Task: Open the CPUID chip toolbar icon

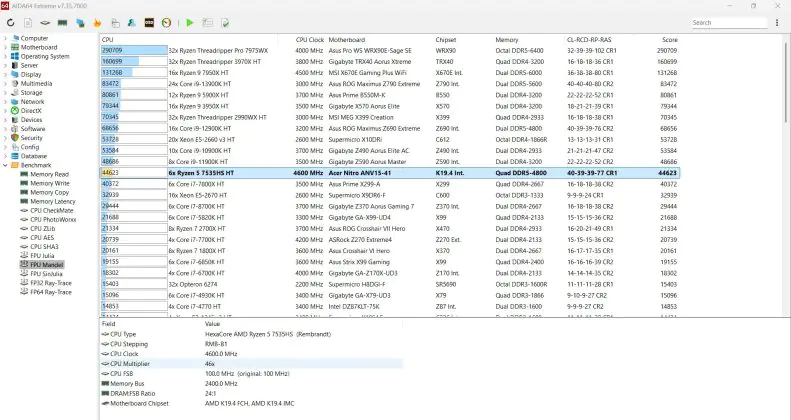Action: click(45, 23)
